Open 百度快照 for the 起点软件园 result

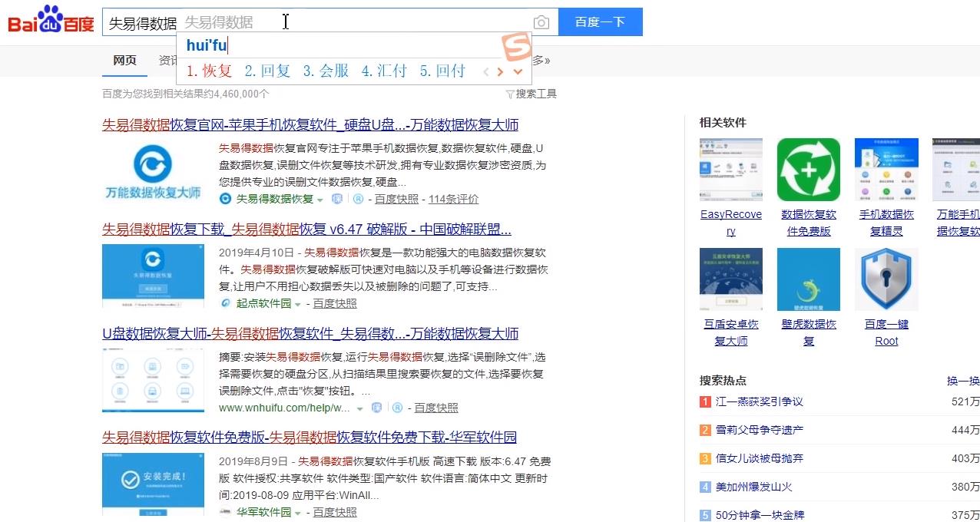[335, 303]
